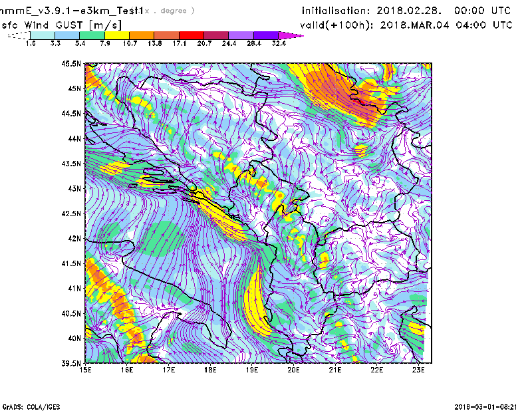Image resolution: width=532 pixels, height=411 pixels.
Task: Click the legend value 32.6
Action: pos(279,43)
